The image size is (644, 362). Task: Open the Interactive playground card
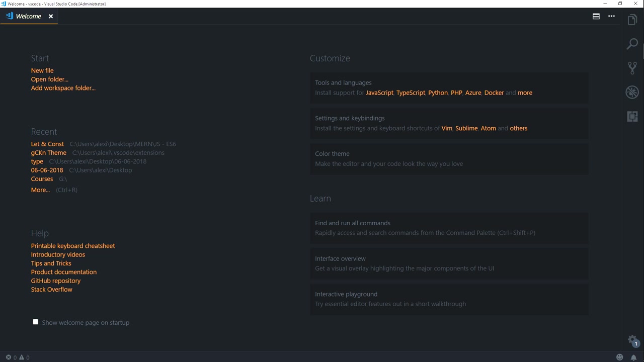tap(449, 299)
